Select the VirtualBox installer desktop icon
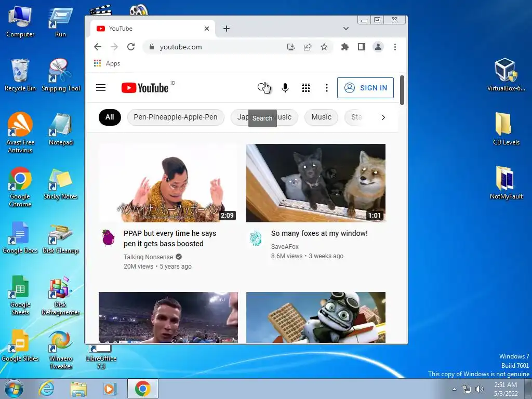The image size is (532, 399). 506,75
